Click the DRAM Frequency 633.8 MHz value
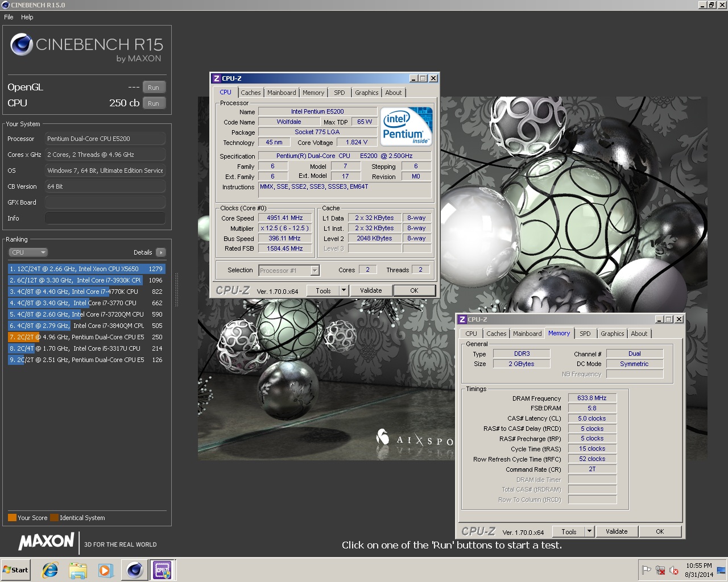728x582 pixels. pos(592,398)
